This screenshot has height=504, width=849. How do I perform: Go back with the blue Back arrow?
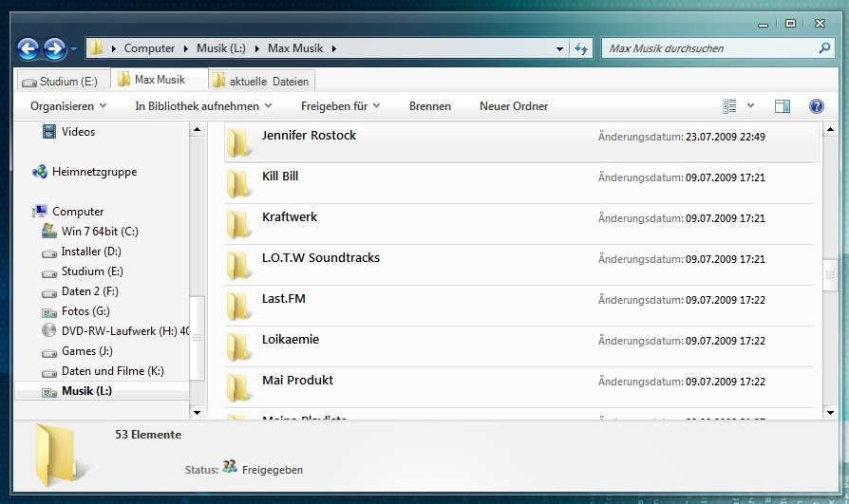[28, 48]
